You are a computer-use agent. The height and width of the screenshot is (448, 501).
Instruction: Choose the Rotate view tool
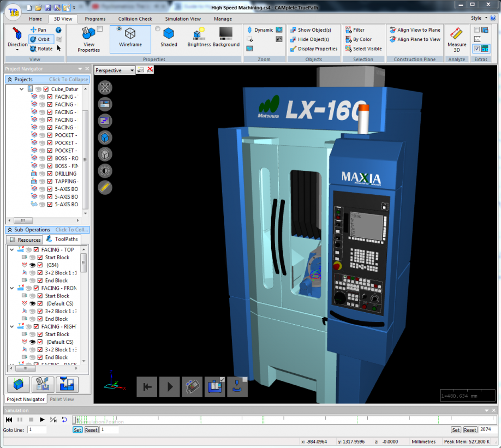[x=41, y=49]
